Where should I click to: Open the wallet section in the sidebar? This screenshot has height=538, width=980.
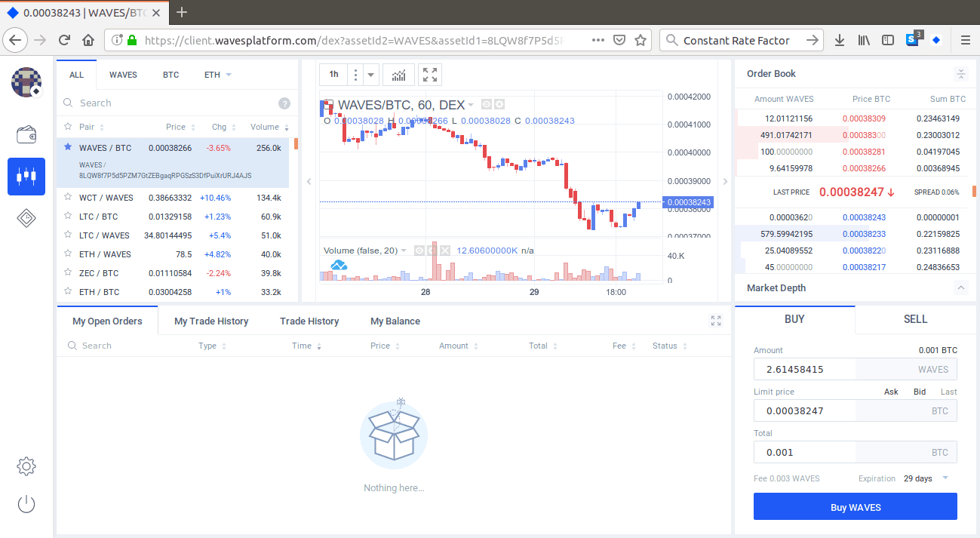26,135
